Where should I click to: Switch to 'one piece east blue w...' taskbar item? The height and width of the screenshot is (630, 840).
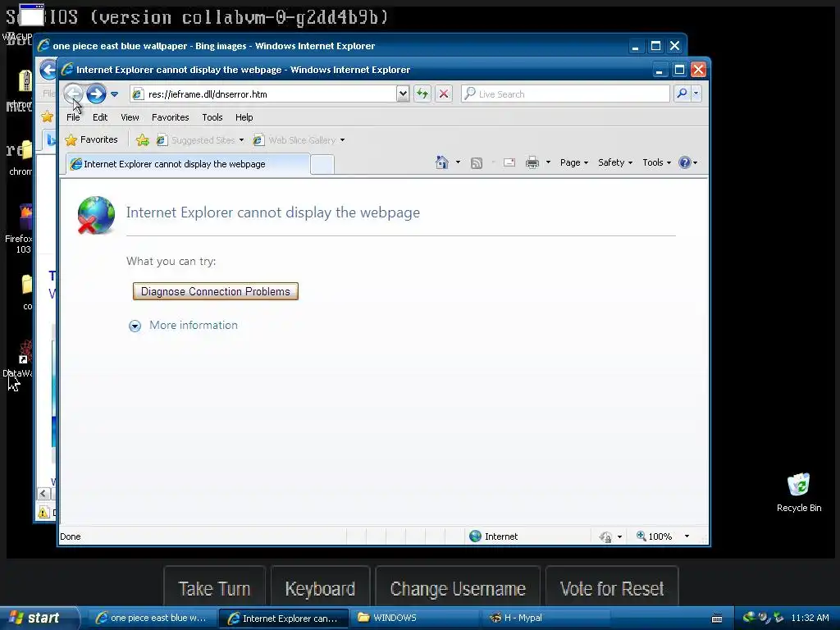pos(152,618)
